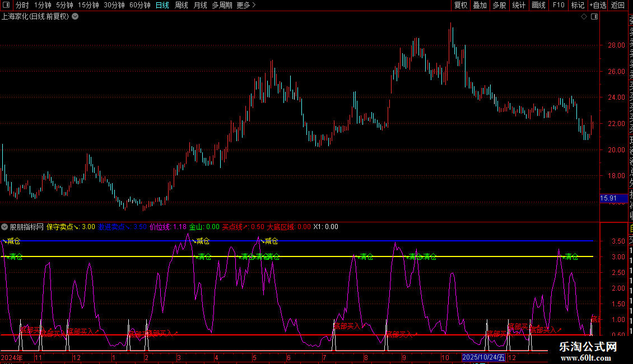The height and width of the screenshot is (364, 633).
Task: Click the 上海家化(日线.前复权) chart title
Action: 35,17
